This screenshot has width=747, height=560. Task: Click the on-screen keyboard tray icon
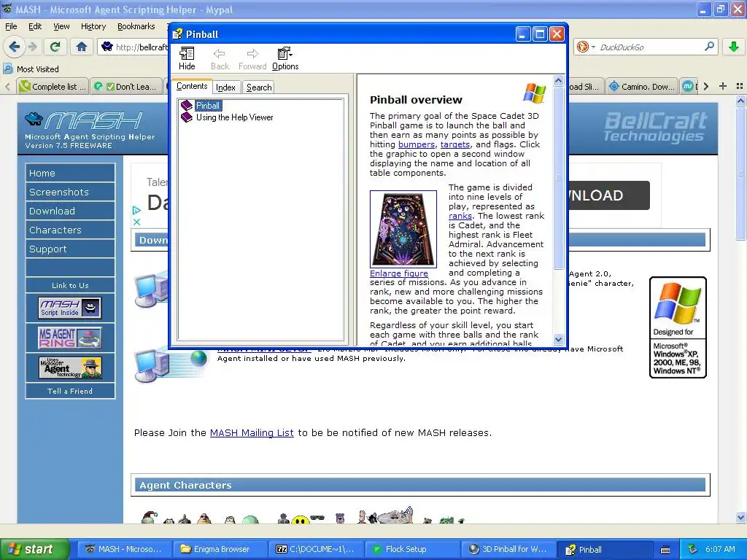665,550
